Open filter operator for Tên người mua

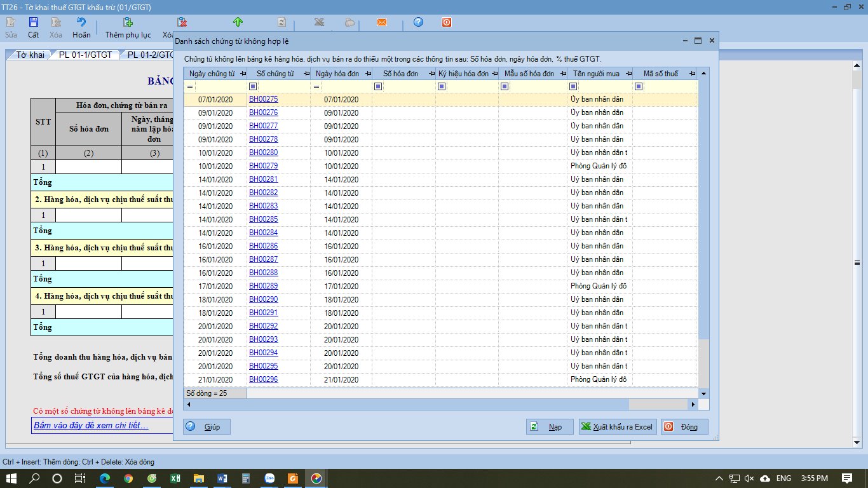tap(574, 86)
